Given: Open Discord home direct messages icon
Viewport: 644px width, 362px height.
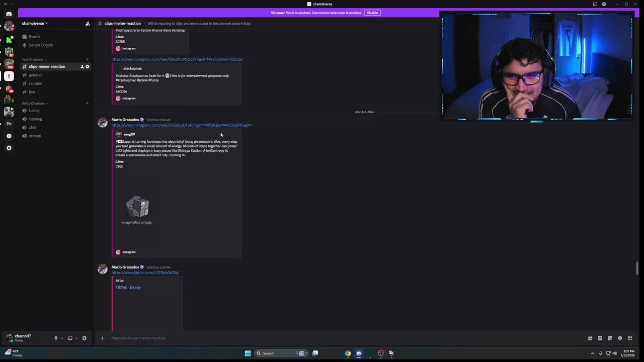Looking at the screenshot, I should [x=9, y=14].
